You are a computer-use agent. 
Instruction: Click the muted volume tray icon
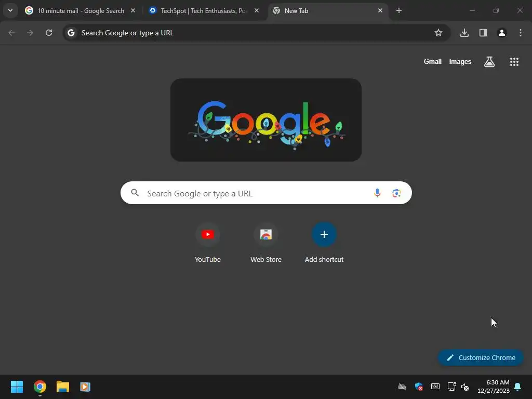click(465, 387)
